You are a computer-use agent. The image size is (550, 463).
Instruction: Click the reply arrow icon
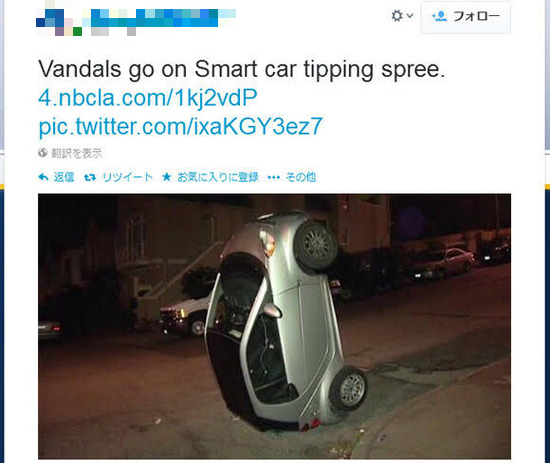click(43, 177)
